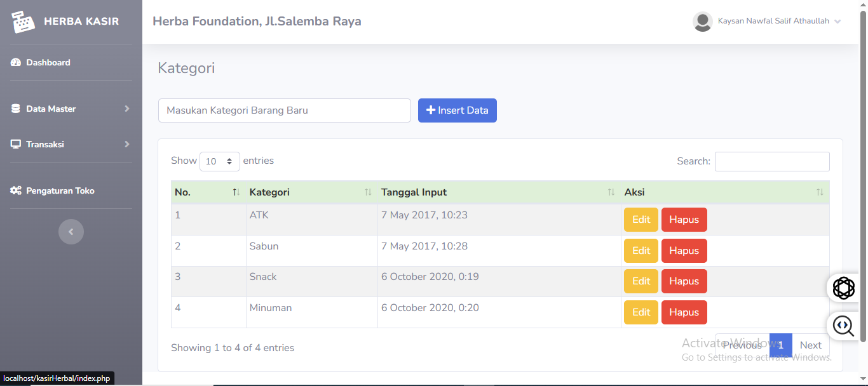Open Pengaturan Toko settings menu item
This screenshot has height=386, width=868.
pyautogui.click(x=60, y=190)
